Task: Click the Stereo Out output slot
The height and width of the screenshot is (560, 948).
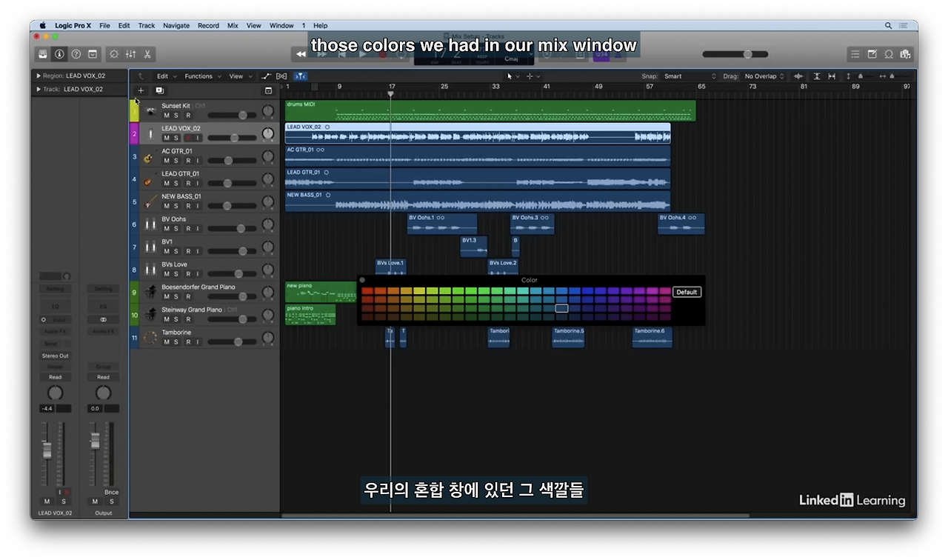Action: pos(55,356)
